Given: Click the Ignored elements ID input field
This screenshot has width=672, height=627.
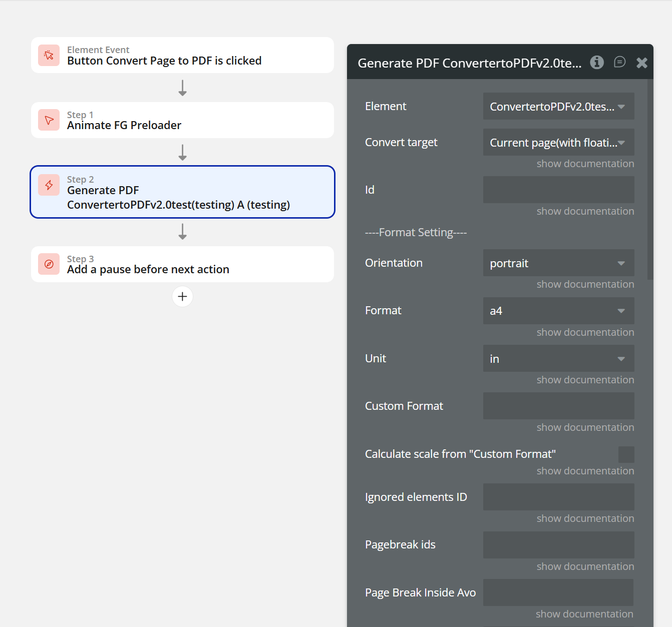Looking at the screenshot, I should point(558,497).
